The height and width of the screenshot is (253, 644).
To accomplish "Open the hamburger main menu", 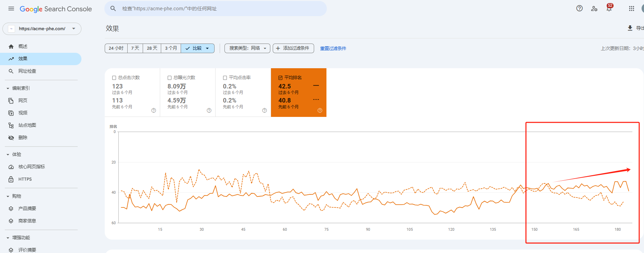I will (x=11, y=9).
